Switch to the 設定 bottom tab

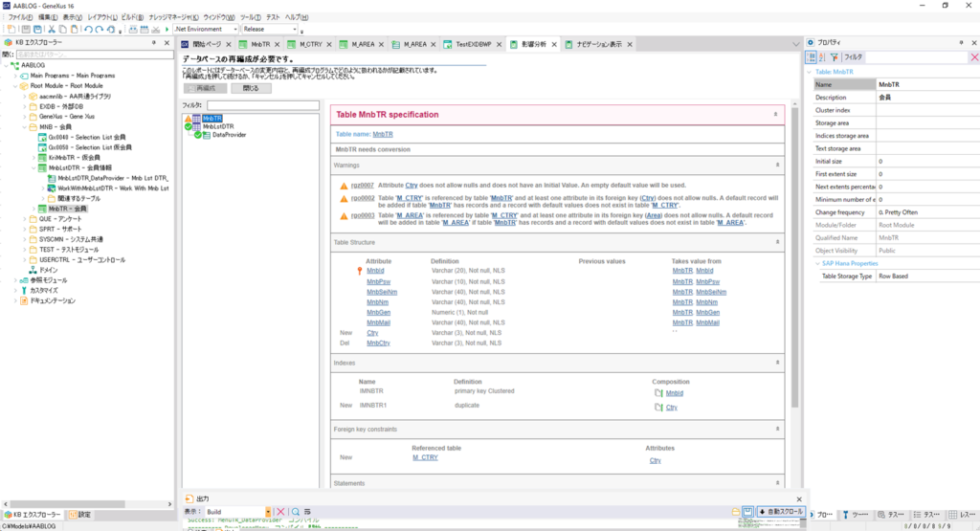tap(80, 515)
